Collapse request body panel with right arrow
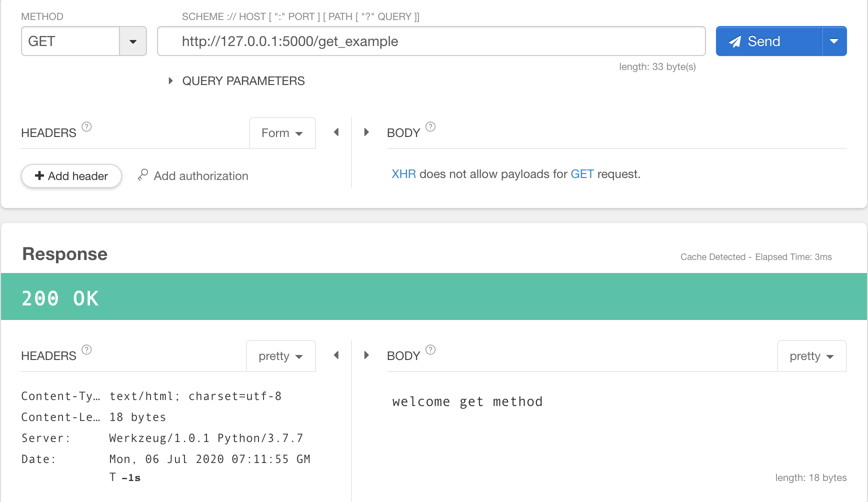This screenshot has width=868, height=502. (x=366, y=132)
